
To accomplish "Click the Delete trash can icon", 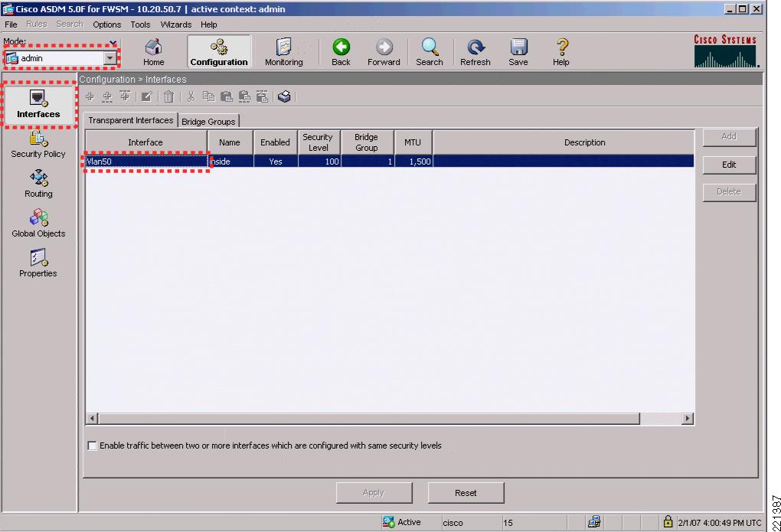I will point(169,96).
